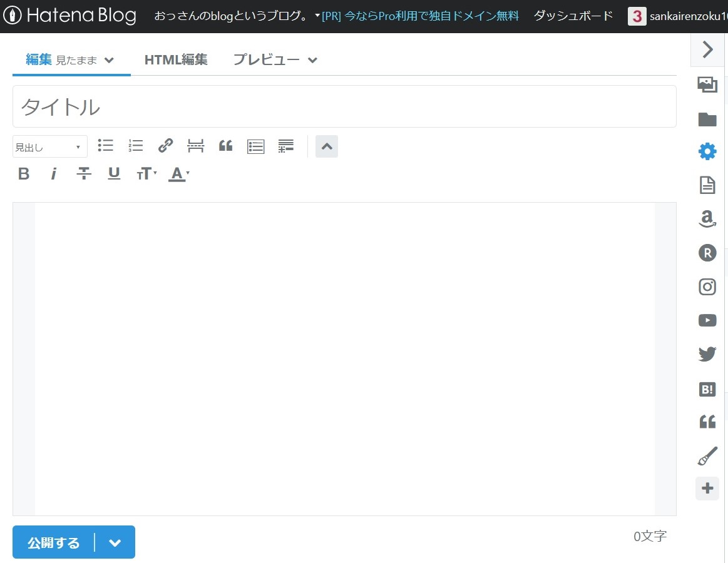The height and width of the screenshot is (563, 728).
Task: Toggle italic formatting
Action: [54, 173]
